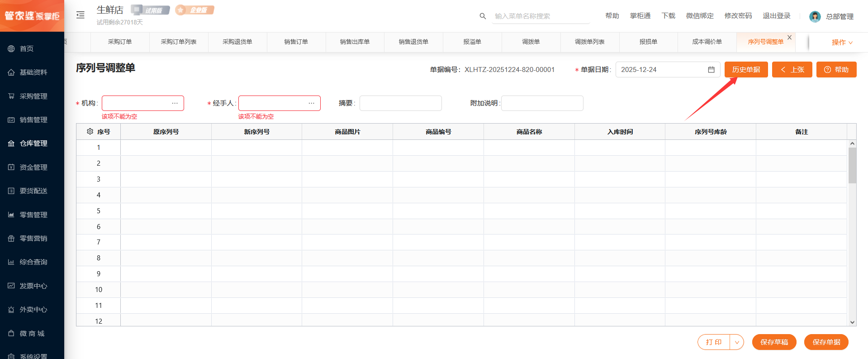Open the 下载 link
Screen dimensions: 868x359
click(669, 16)
